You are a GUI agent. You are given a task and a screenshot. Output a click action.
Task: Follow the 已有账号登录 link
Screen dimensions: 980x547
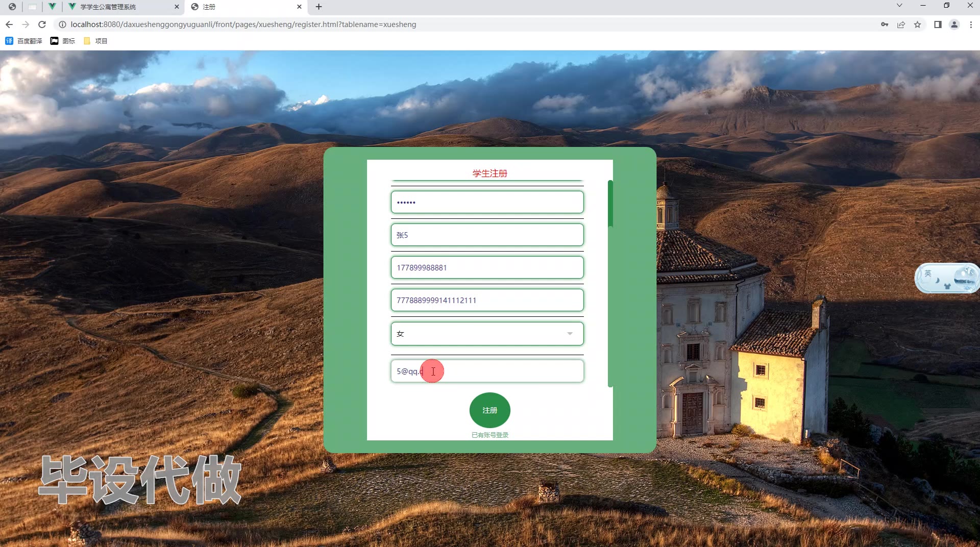click(x=489, y=435)
